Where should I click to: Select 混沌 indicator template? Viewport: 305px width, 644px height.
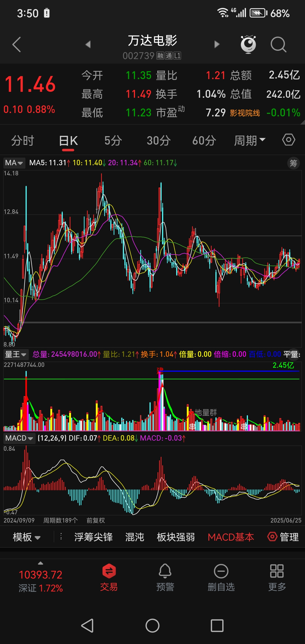coord(135,537)
